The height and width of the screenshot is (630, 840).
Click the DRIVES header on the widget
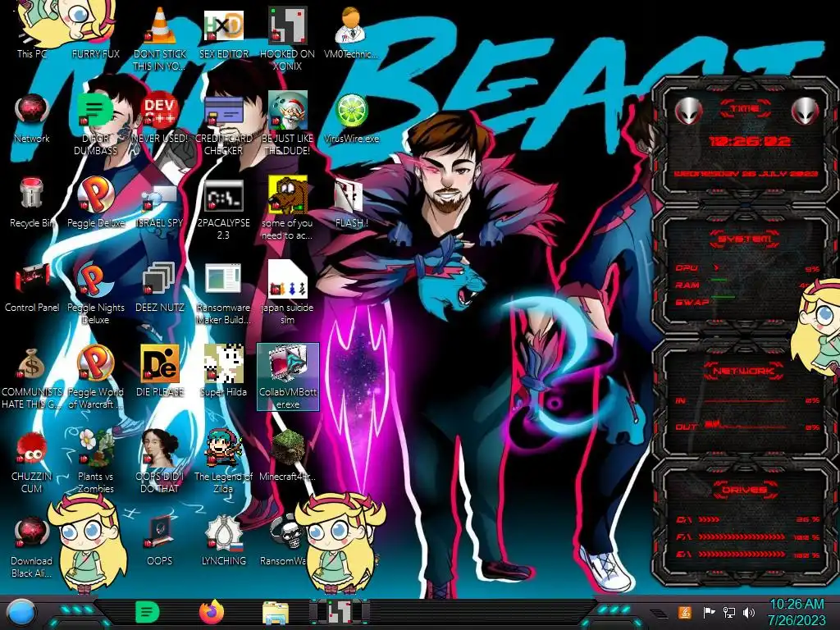click(x=744, y=490)
